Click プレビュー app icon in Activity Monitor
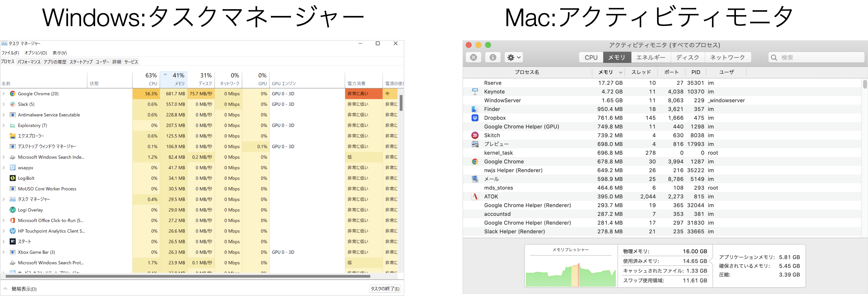The height and width of the screenshot is (296, 868). coord(475,144)
